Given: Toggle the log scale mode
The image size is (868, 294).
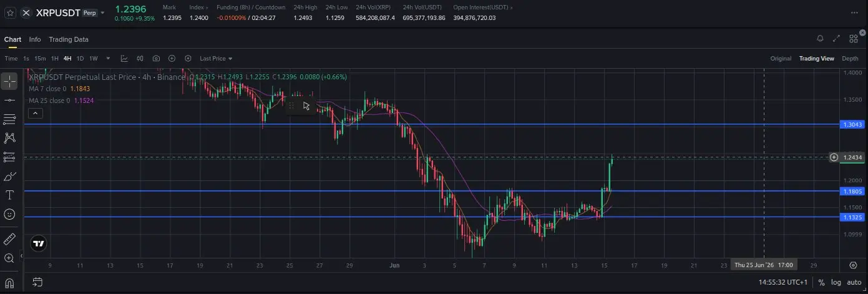Looking at the screenshot, I should tap(836, 283).
